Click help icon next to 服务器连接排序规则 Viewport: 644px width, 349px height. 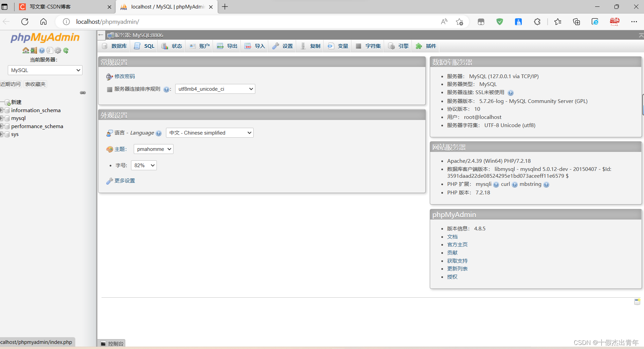pos(166,89)
